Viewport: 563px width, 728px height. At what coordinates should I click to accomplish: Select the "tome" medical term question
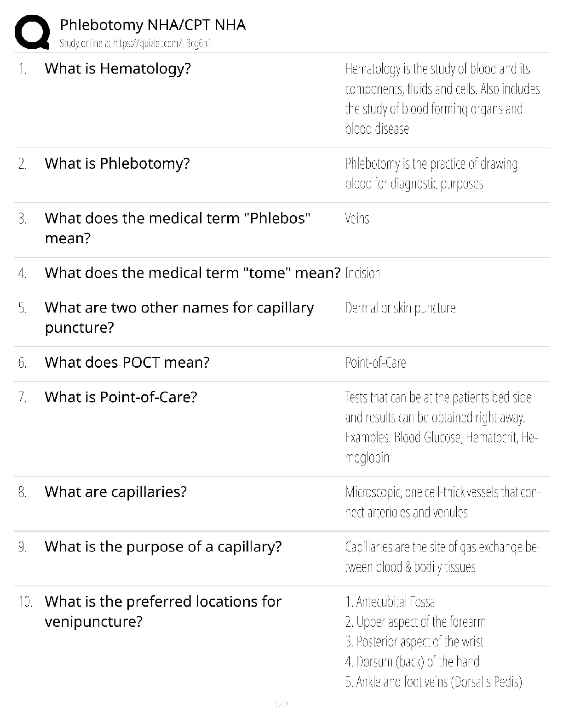pyautogui.click(x=192, y=273)
